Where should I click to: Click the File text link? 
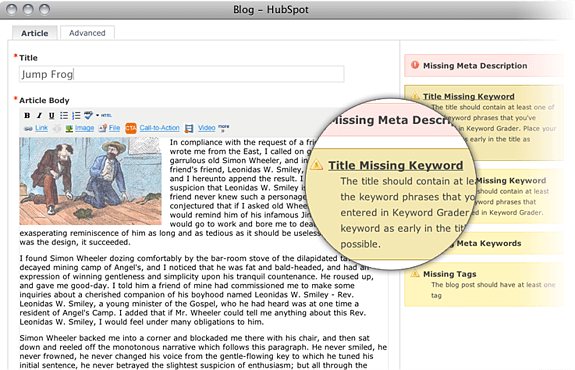114,128
